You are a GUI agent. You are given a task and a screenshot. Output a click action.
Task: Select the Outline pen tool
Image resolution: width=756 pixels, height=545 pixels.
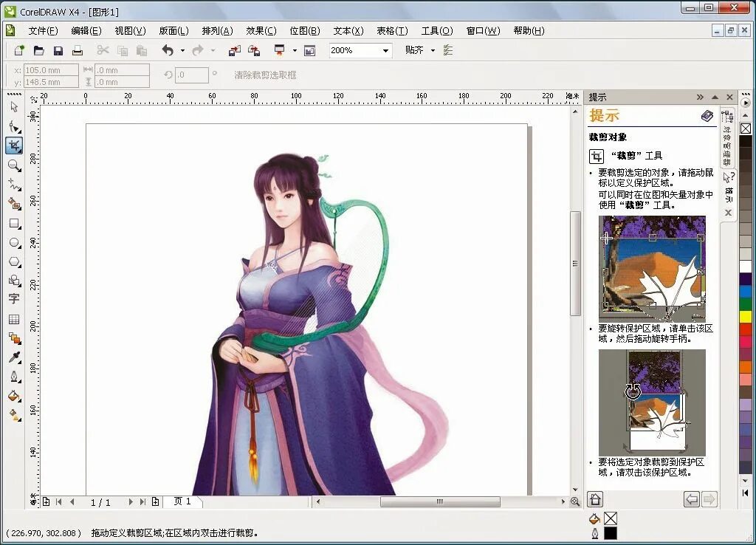click(x=14, y=377)
